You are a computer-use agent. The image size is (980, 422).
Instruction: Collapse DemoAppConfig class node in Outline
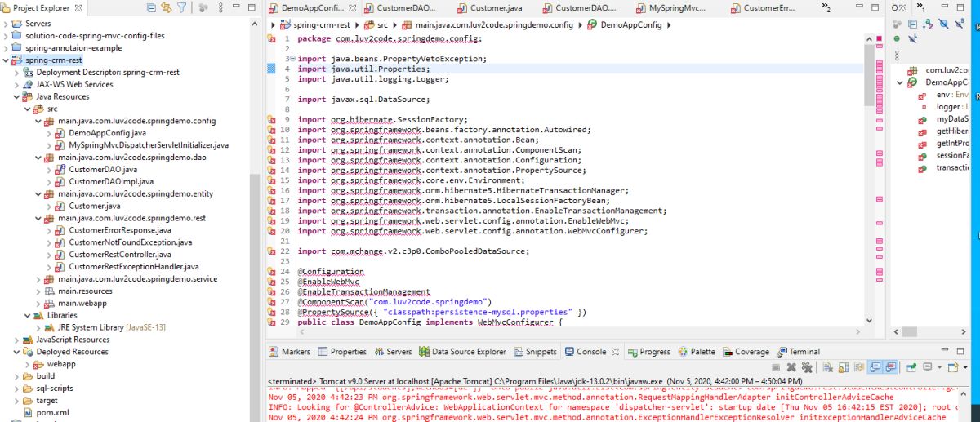click(x=899, y=82)
